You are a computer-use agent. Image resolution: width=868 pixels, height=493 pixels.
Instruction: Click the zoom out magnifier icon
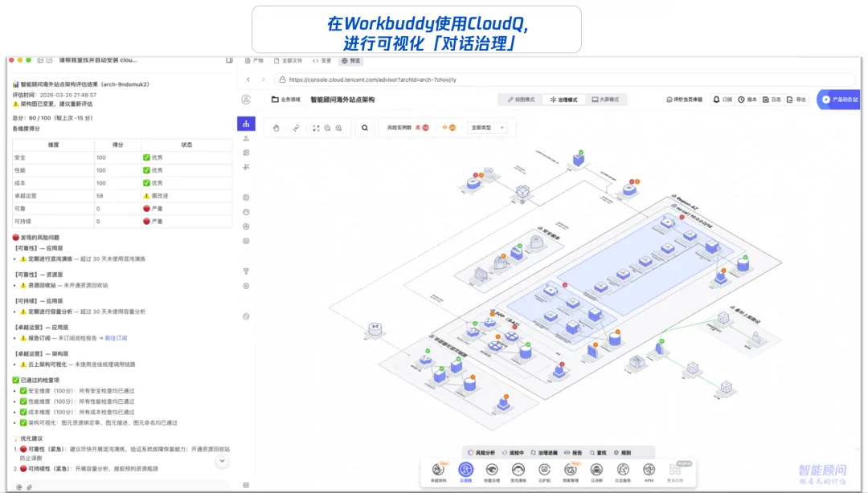[x=327, y=128]
